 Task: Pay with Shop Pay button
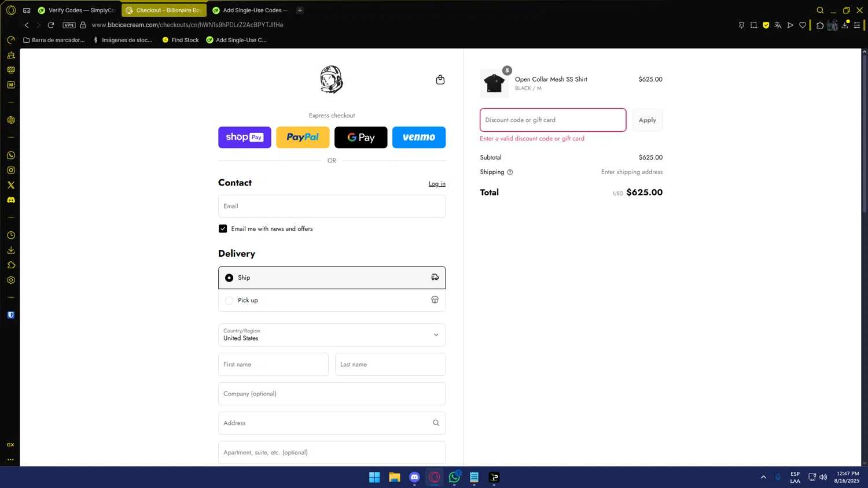click(245, 138)
